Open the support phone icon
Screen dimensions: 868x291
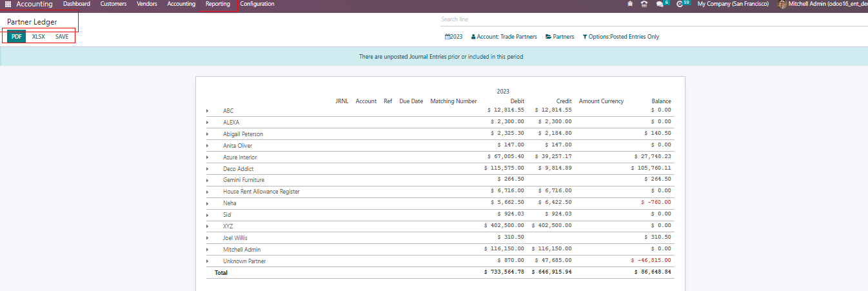[644, 4]
